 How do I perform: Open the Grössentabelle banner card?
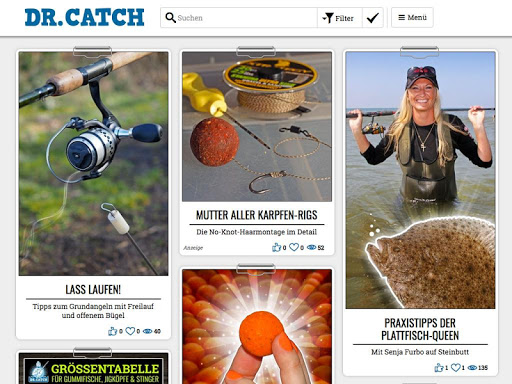(94, 368)
